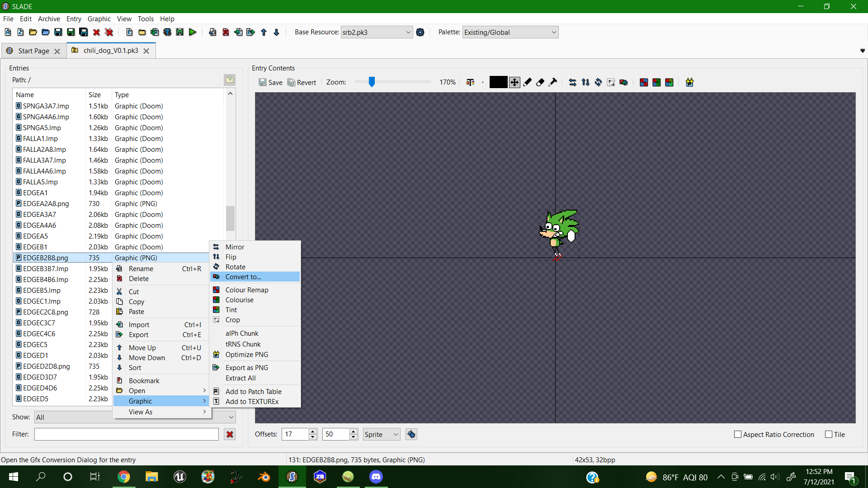Click the Colour Remap toolbar icon
Screen dimensions: 868x488
coord(644,82)
